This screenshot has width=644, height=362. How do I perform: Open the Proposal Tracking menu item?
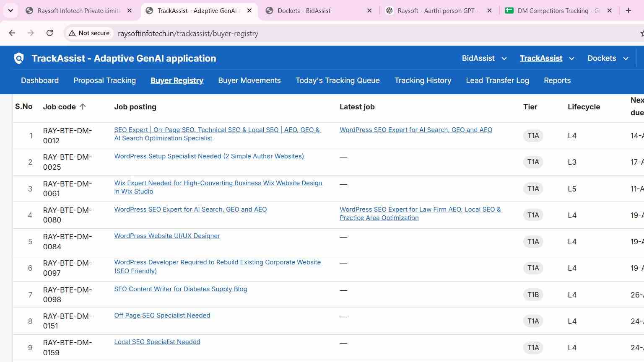[104, 80]
